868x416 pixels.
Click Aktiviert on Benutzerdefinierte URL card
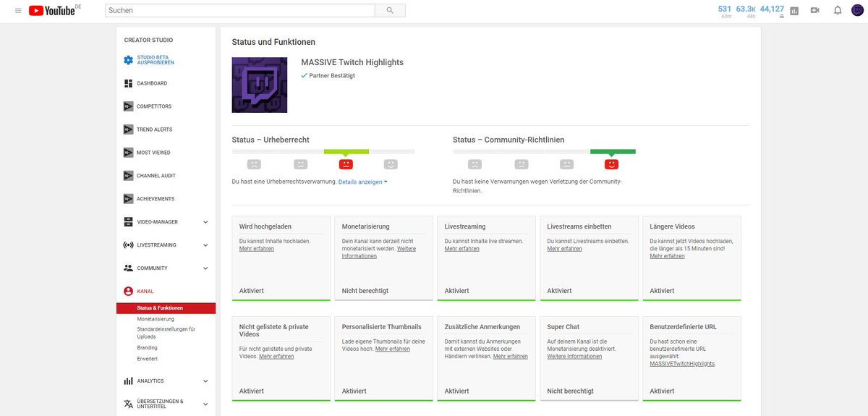663,391
